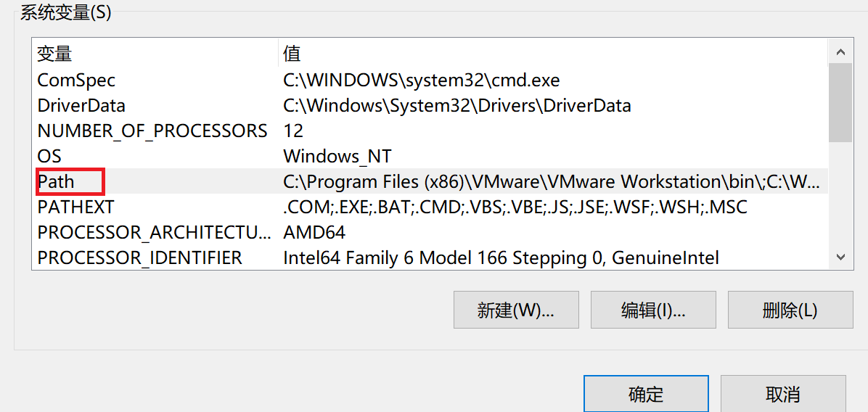Viewport: 868px width, 412px height.
Task: Select the ComSpec variable row
Action: click(x=76, y=80)
